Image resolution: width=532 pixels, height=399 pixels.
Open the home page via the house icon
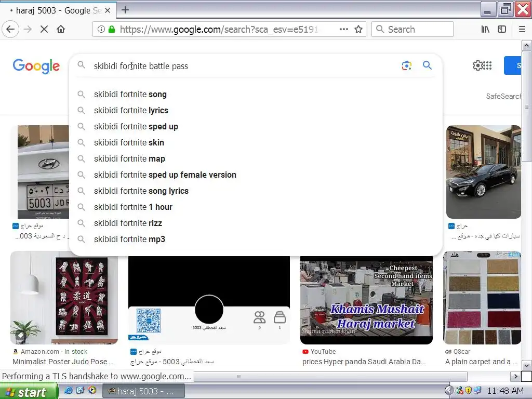[x=61, y=29]
